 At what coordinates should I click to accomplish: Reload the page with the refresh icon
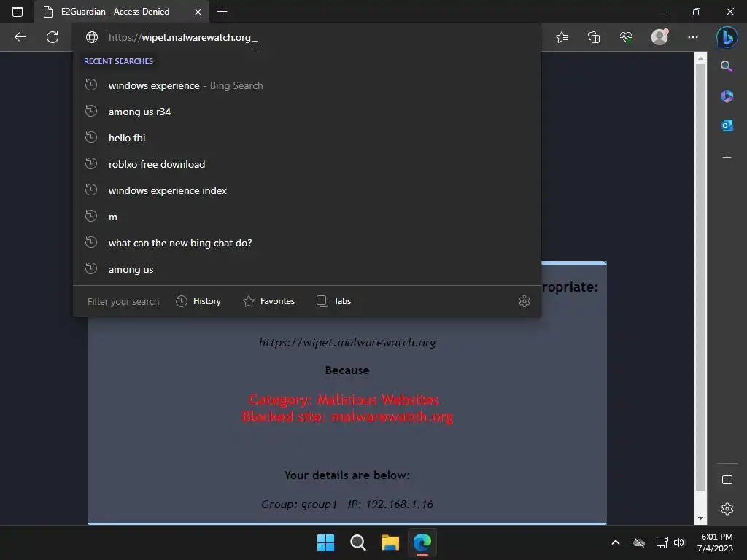click(53, 37)
